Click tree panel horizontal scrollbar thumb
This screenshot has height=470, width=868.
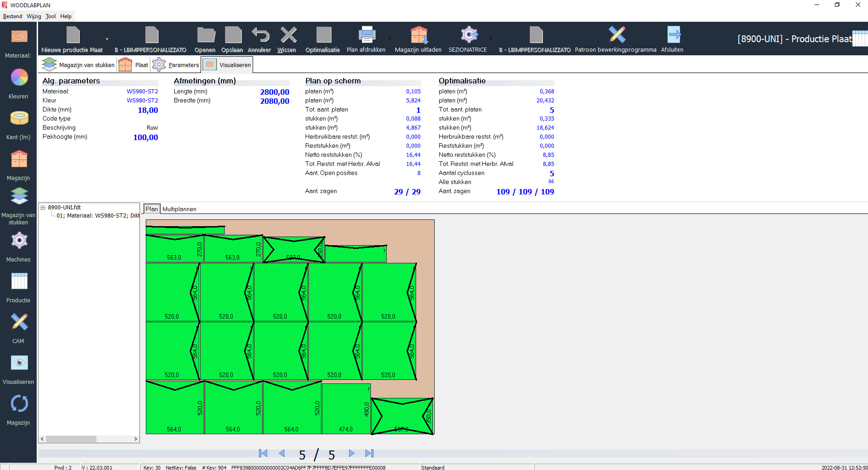71,439
